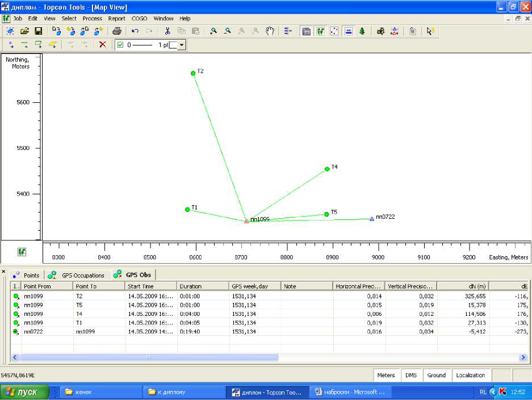Click the Open Job folder icon
532x400 pixels.
24,31
